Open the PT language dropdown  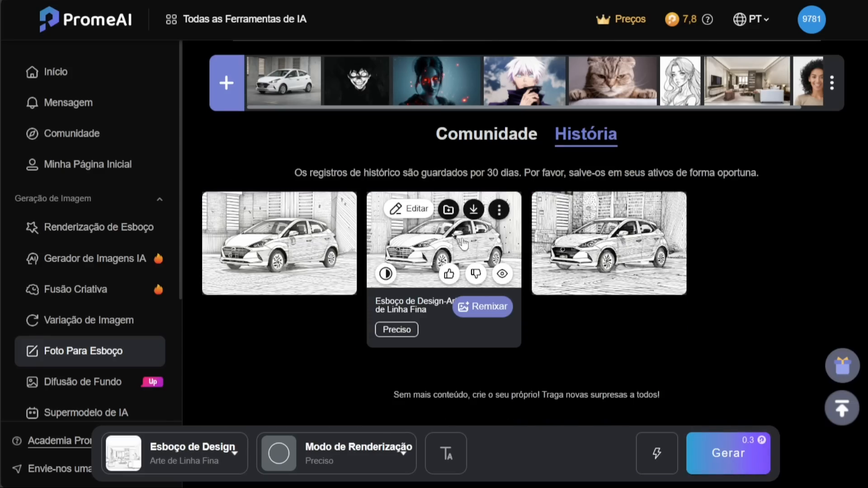751,19
